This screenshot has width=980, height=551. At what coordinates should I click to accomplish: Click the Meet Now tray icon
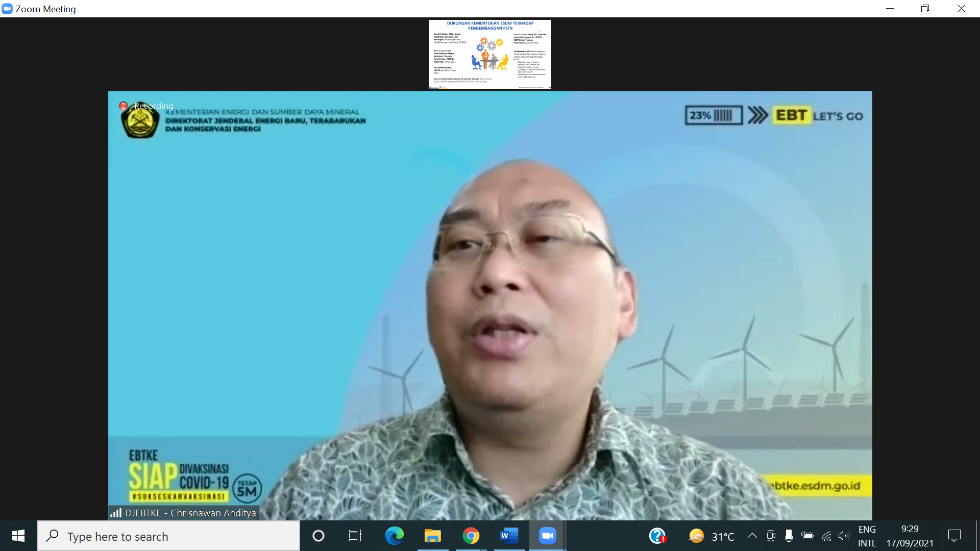pos(771,536)
